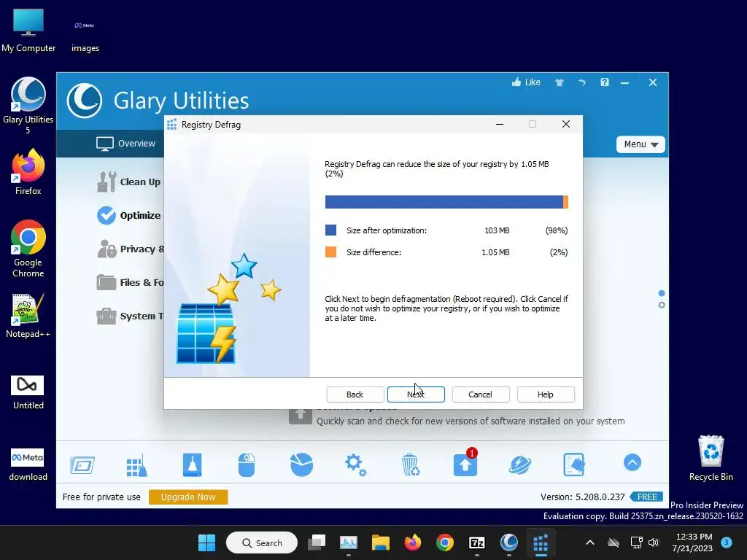Click the registry size progress bar
Image resolution: width=747 pixels, height=560 pixels.
click(446, 202)
